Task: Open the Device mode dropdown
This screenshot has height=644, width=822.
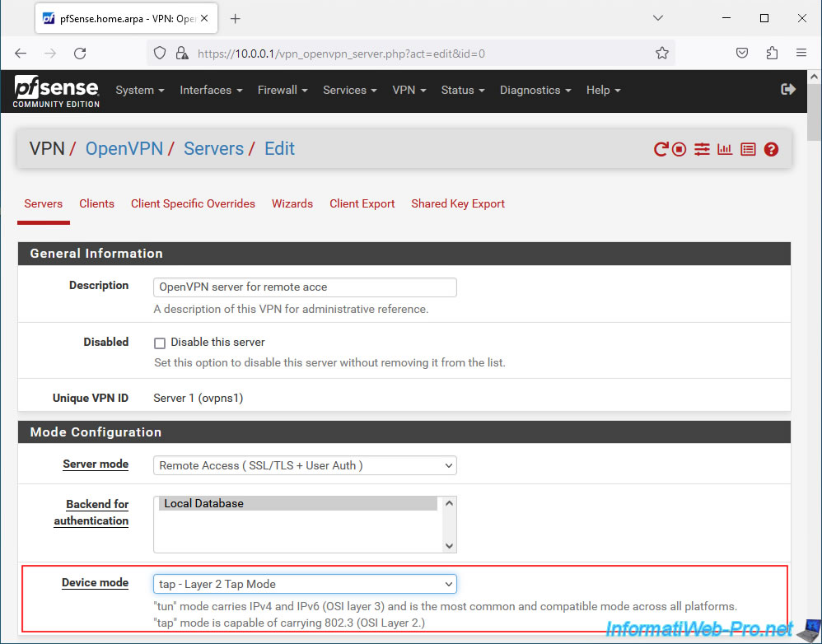Action: (x=305, y=584)
